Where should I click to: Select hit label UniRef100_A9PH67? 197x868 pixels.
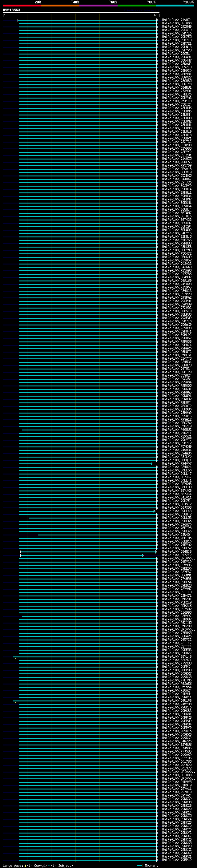176,338
